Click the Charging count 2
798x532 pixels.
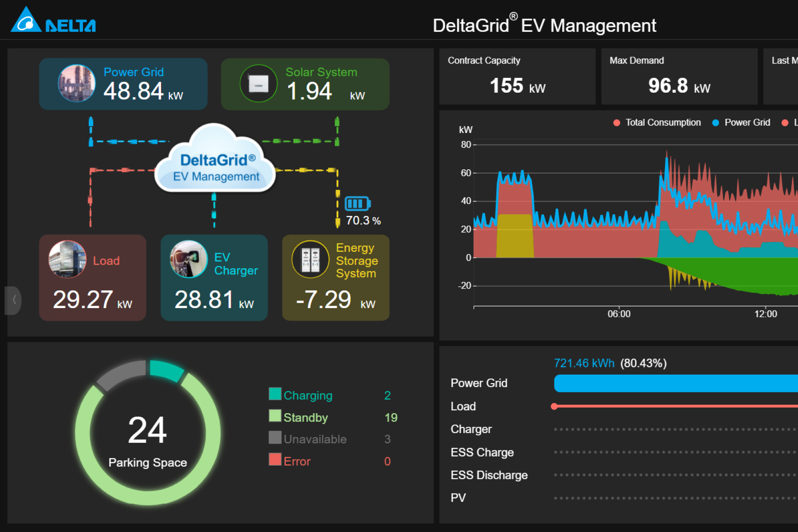[387, 395]
